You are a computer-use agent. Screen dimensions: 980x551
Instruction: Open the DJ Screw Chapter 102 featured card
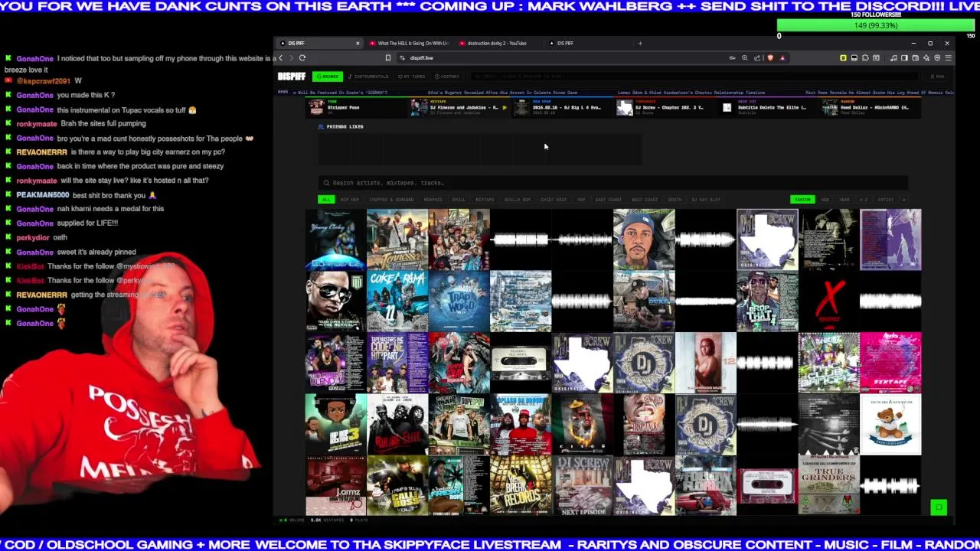[x=663, y=108]
